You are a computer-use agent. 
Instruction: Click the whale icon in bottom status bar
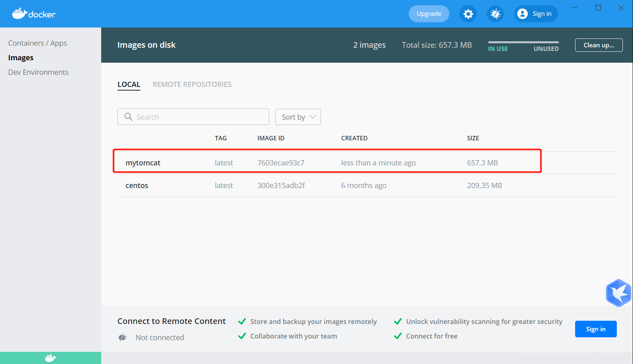51,358
